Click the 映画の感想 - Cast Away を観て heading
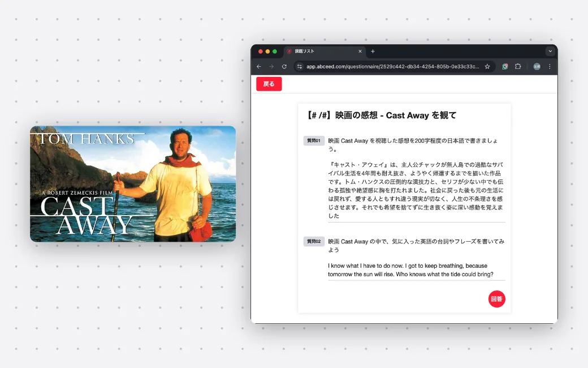588x368 pixels. [381, 115]
